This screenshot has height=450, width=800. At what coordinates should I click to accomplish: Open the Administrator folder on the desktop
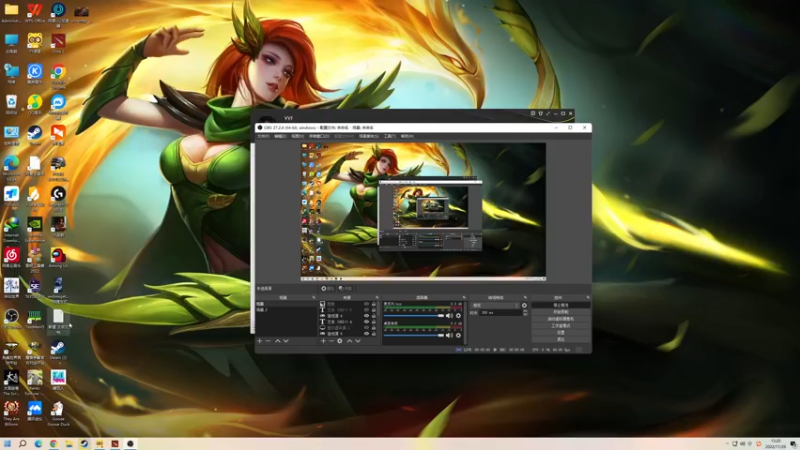(x=11, y=13)
